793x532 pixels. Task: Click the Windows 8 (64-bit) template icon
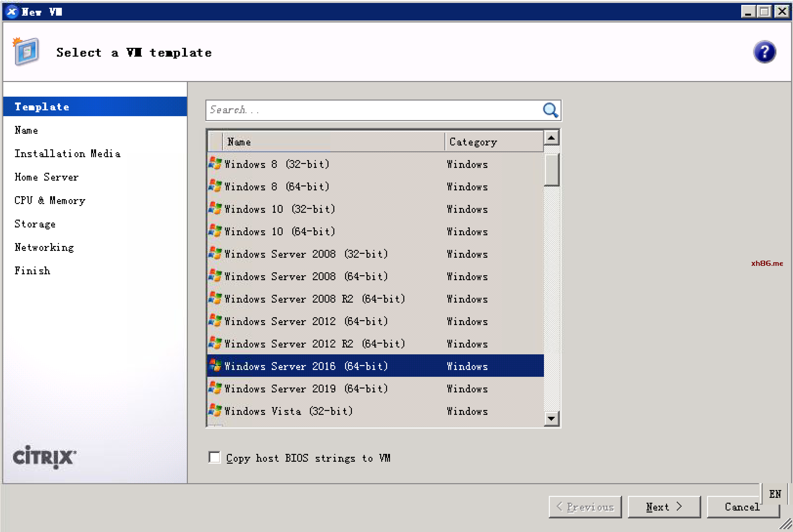tap(215, 186)
